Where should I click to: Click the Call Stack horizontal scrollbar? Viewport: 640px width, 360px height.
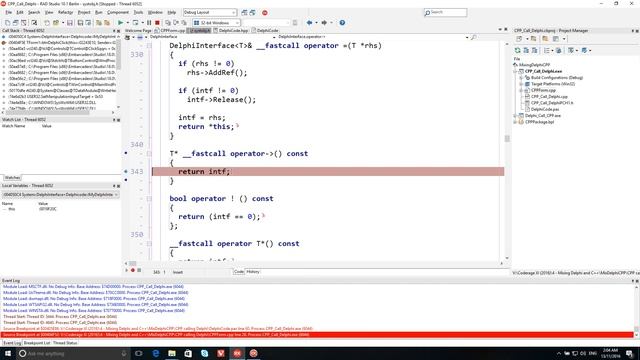point(59,112)
